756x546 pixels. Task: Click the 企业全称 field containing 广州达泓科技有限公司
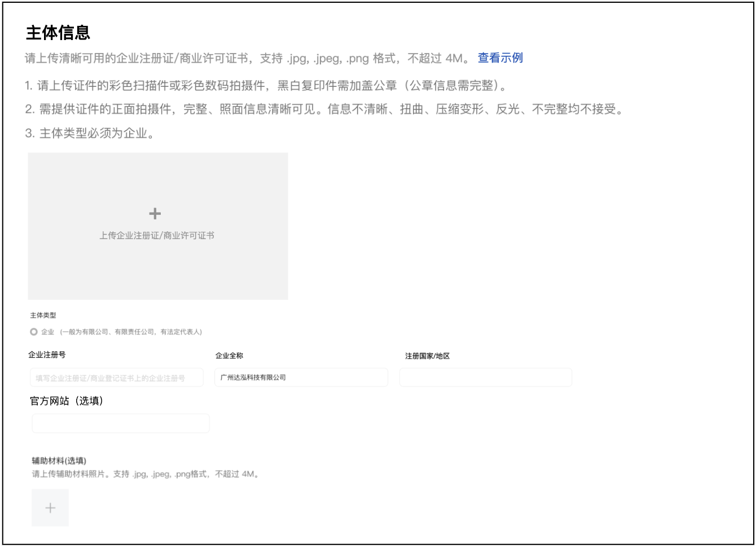[301, 377]
